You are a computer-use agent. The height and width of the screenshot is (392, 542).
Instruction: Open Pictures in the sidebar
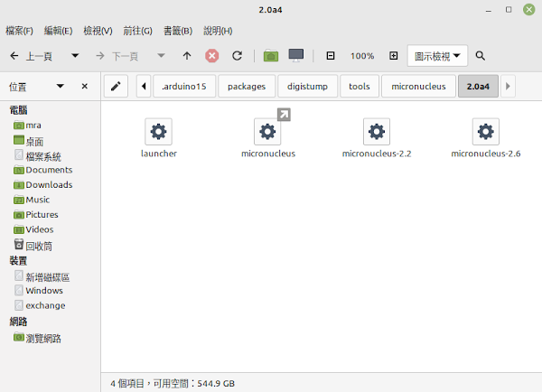point(36,215)
